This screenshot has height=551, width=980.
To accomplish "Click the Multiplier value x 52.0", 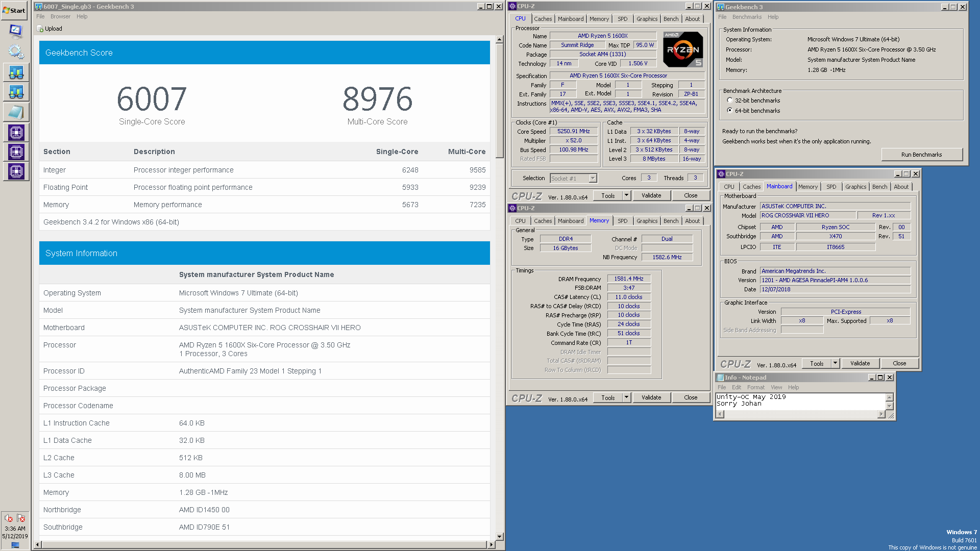I will click(x=574, y=141).
